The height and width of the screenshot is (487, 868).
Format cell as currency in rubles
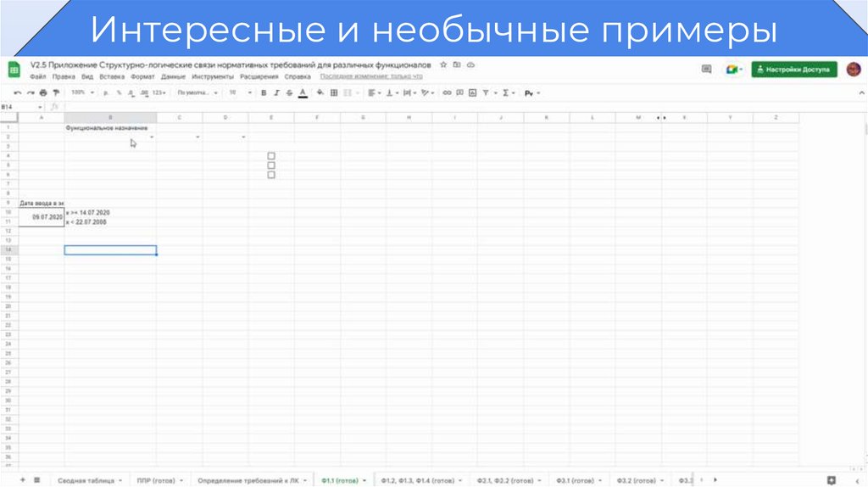coord(106,93)
